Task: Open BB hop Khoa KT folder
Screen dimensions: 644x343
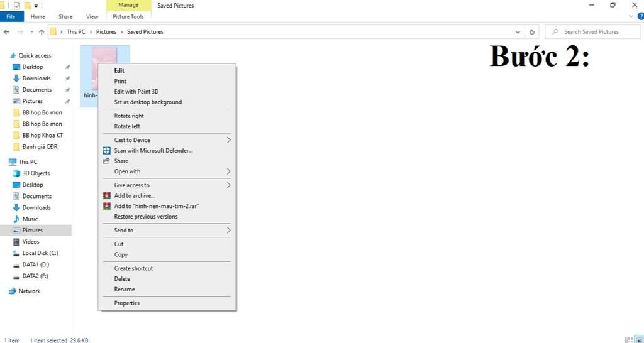Action: click(x=43, y=136)
